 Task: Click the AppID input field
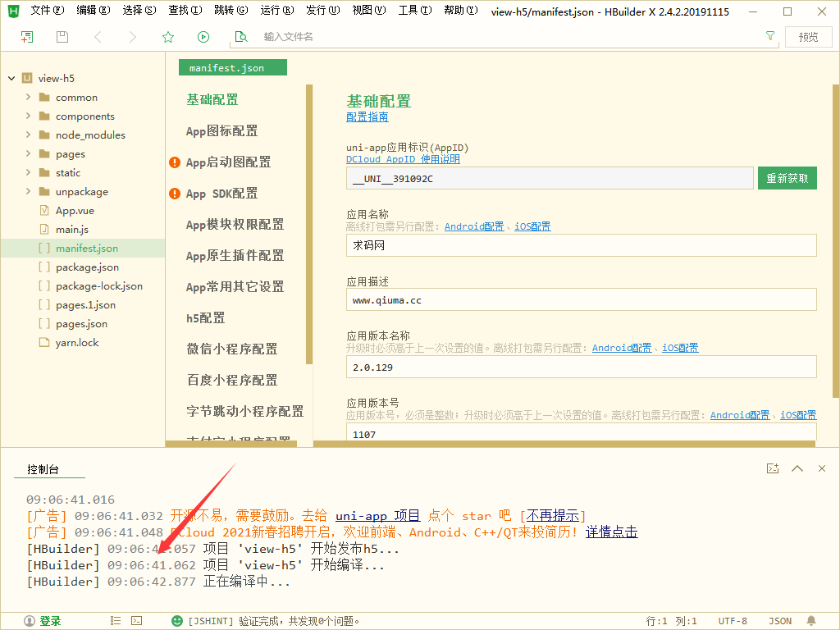click(x=550, y=178)
